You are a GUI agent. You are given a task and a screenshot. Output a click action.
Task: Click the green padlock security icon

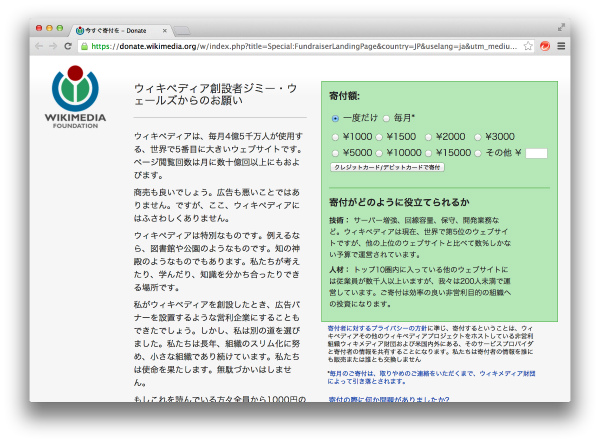pos(84,46)
